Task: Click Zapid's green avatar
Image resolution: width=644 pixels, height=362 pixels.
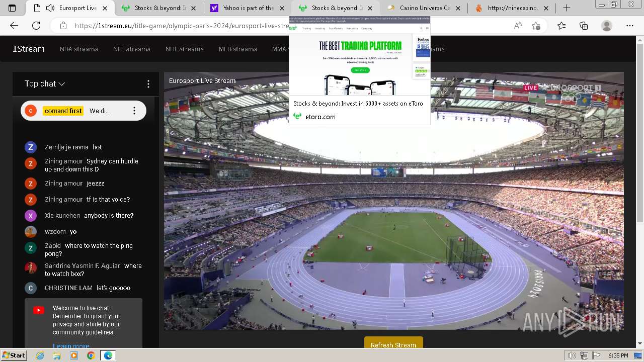Action: pyautogui.click(x=31, y=248)
